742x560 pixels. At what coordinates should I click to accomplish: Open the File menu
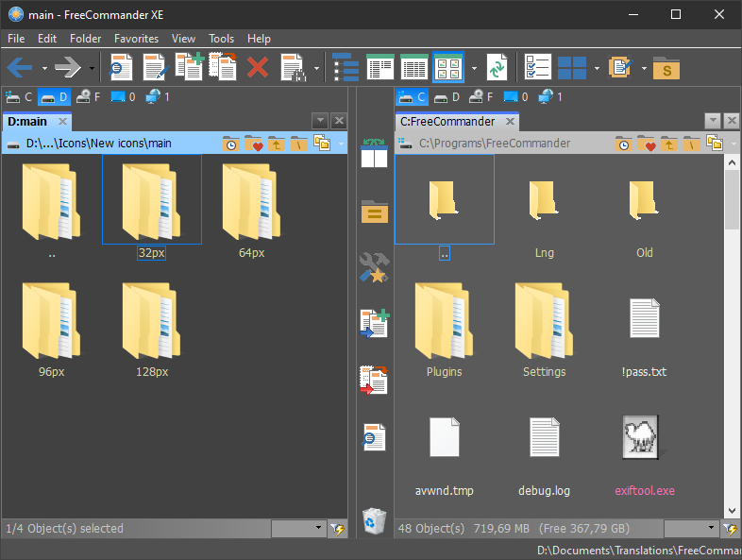[x=16, y=39]
